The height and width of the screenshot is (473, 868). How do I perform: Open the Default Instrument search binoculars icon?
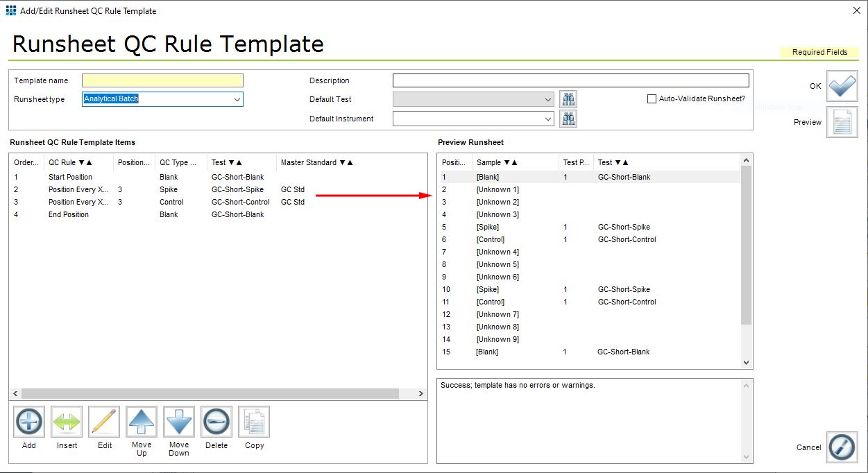point(568,118)
